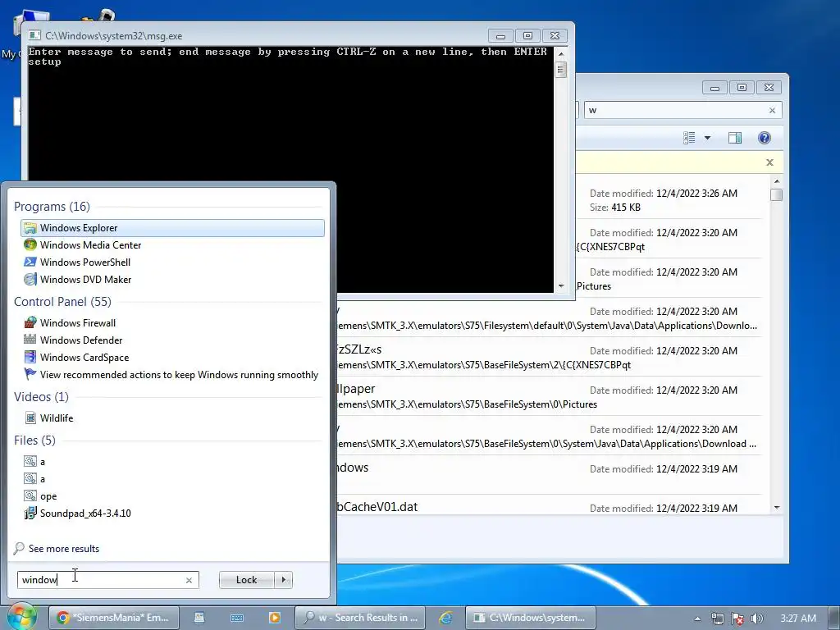
Task: Click Programs (16) group header
Action: (x=52, y=206)
